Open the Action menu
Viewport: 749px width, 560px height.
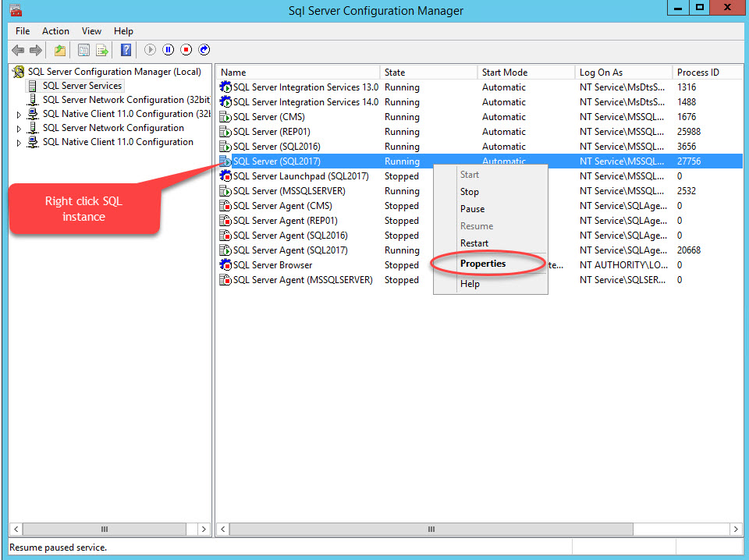[x=55, y=31]
